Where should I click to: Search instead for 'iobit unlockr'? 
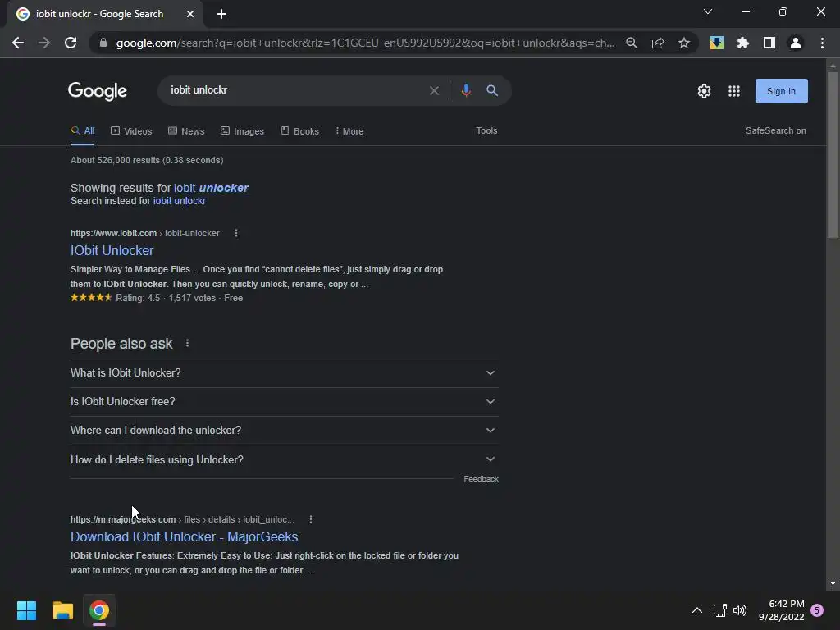[180, 201]
